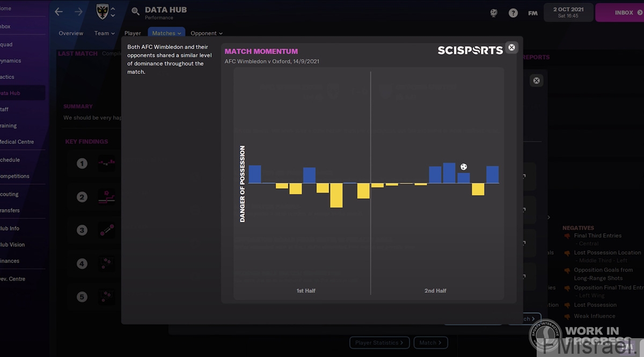
Task: Open Club Info in sidebar
Action: click(10, 228)
